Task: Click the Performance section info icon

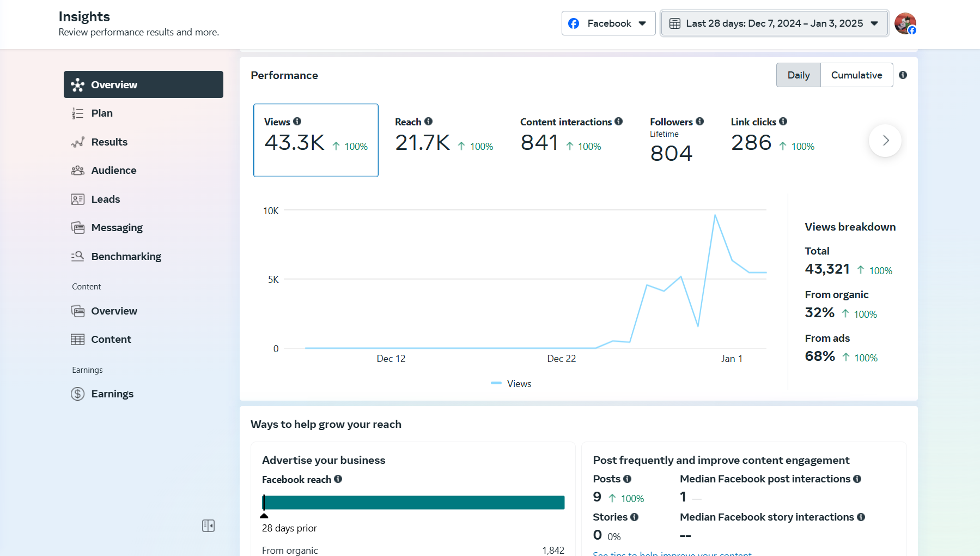Action: (903, 75)
